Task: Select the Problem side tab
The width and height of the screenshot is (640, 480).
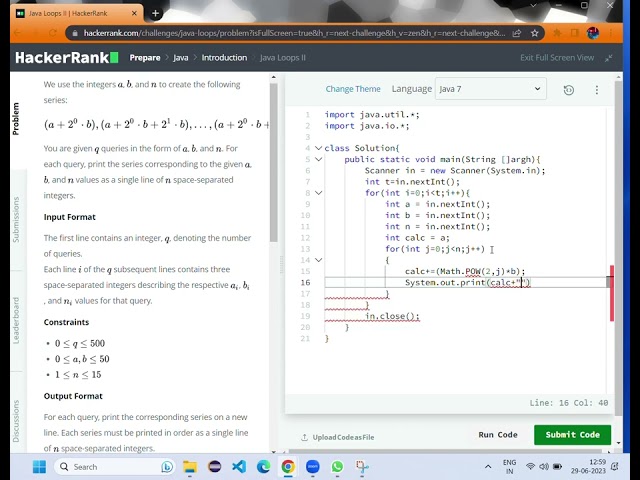Action: [16, 119]
